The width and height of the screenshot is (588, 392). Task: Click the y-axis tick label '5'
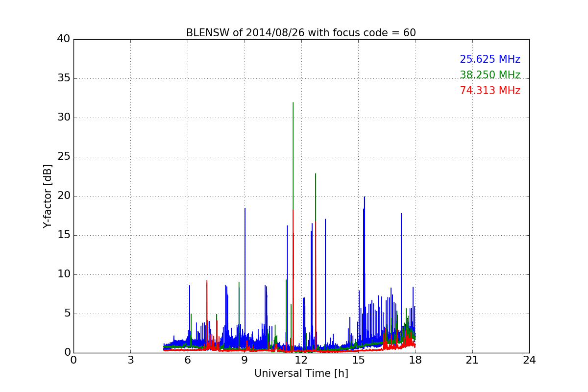[x=67, y=314]
